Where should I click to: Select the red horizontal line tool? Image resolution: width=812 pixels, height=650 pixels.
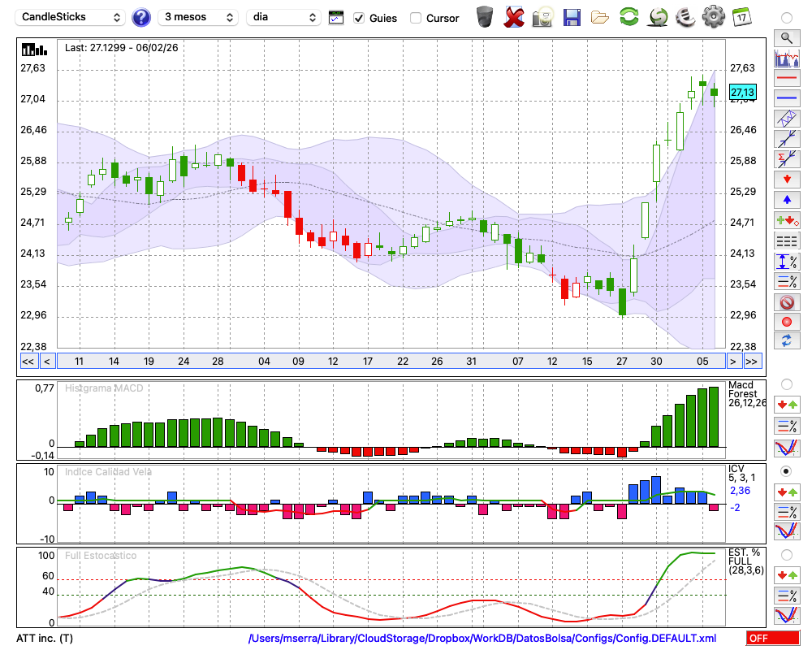[786, 79]
